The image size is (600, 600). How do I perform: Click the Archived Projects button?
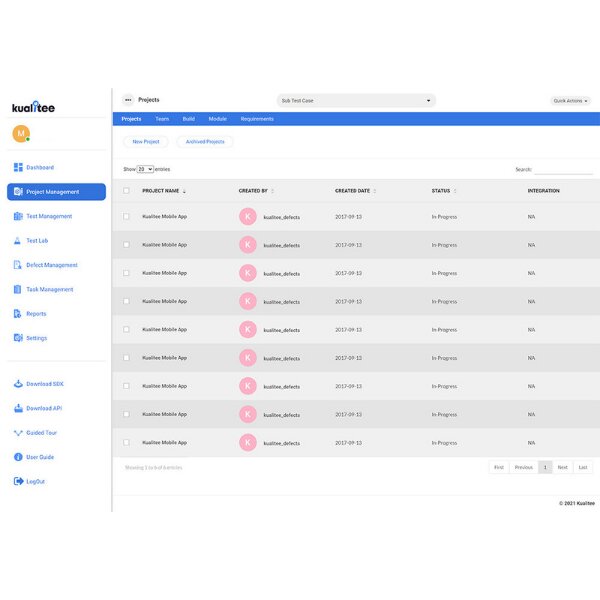click(x=205, y=142)
